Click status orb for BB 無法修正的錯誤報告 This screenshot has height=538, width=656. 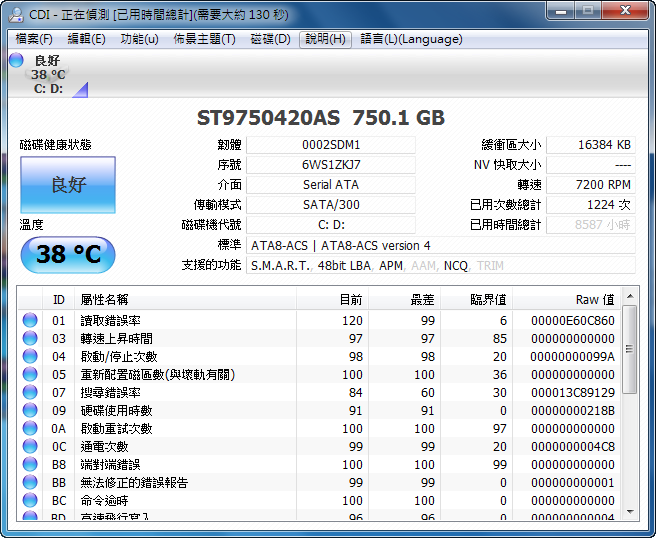(30, 482)
